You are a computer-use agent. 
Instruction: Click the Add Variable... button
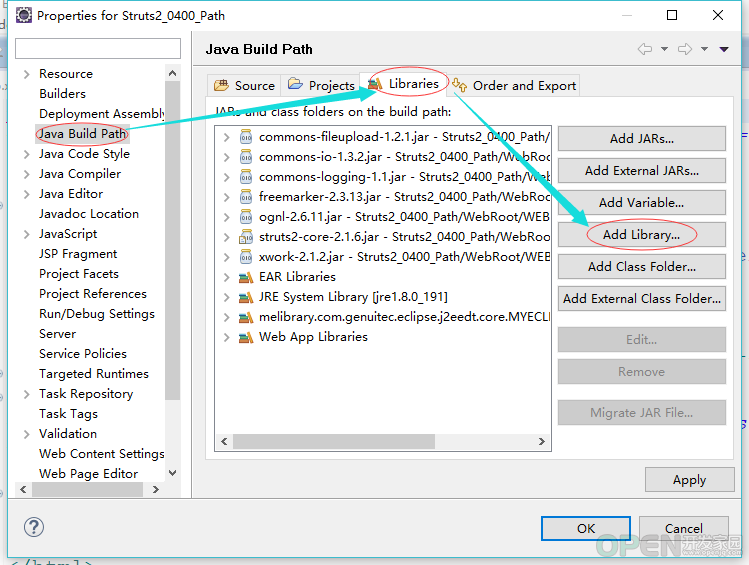(x=642, y=203)
